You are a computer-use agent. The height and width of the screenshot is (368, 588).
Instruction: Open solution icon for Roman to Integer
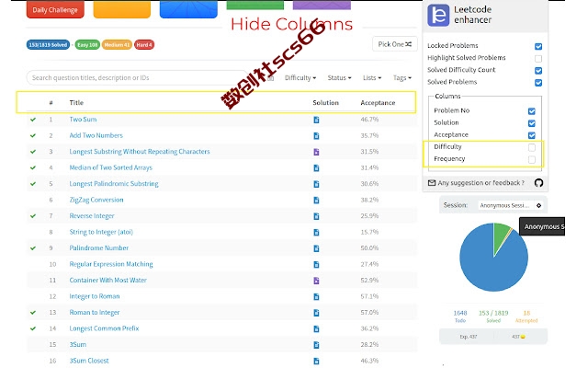(316, 313)
